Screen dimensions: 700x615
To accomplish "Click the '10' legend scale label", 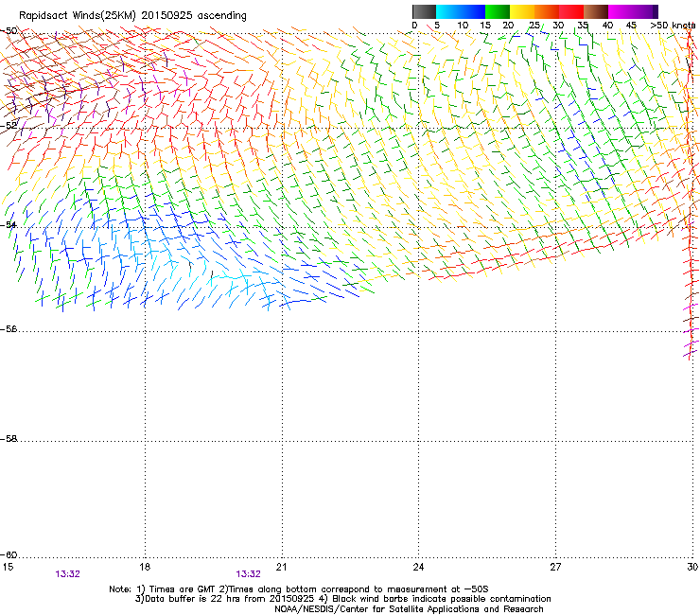I will (x=463, y=26).
